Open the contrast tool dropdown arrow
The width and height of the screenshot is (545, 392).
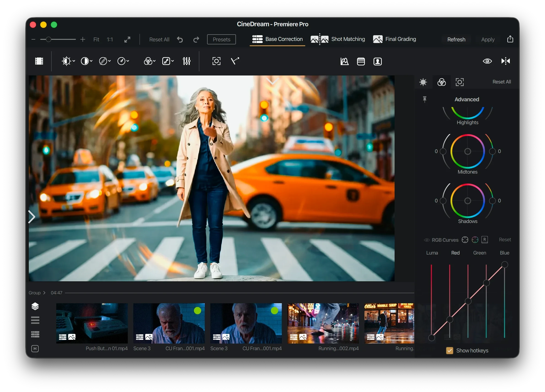(91, 61)
